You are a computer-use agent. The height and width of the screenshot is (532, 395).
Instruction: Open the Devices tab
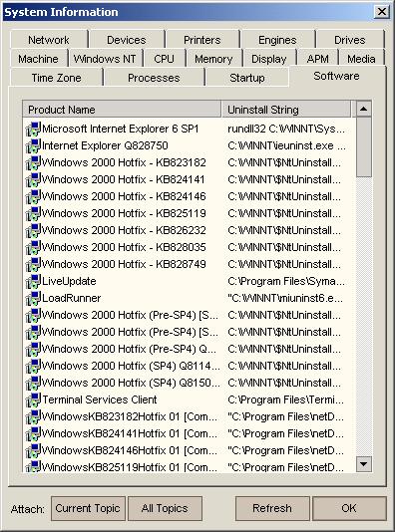(x=127, y=40)
